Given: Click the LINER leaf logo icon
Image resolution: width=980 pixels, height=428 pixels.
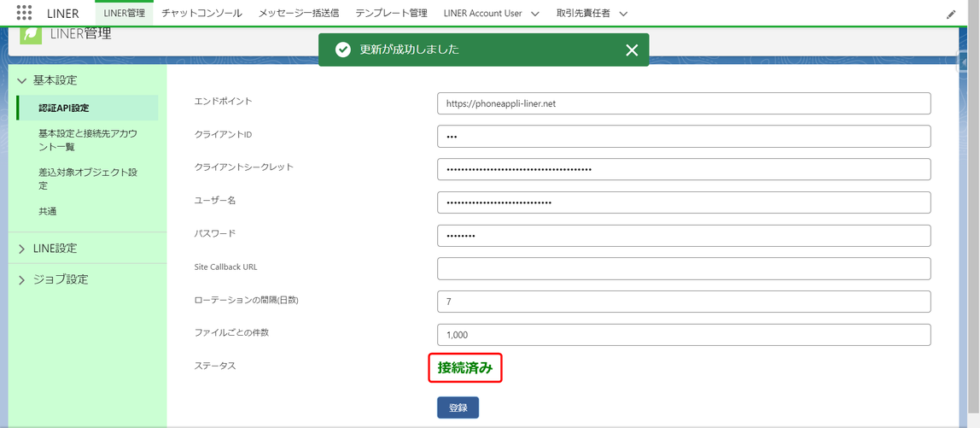Looking at the screenshot, I should coord(31,34).
